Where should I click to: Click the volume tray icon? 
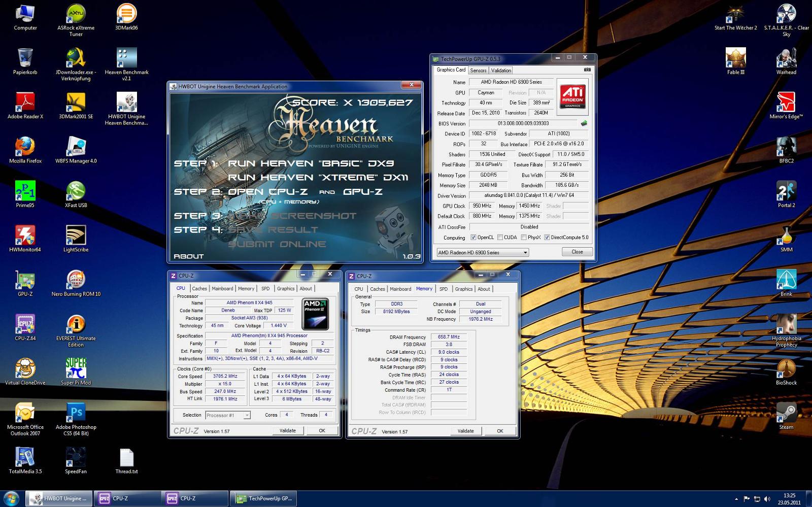(767, 499)
